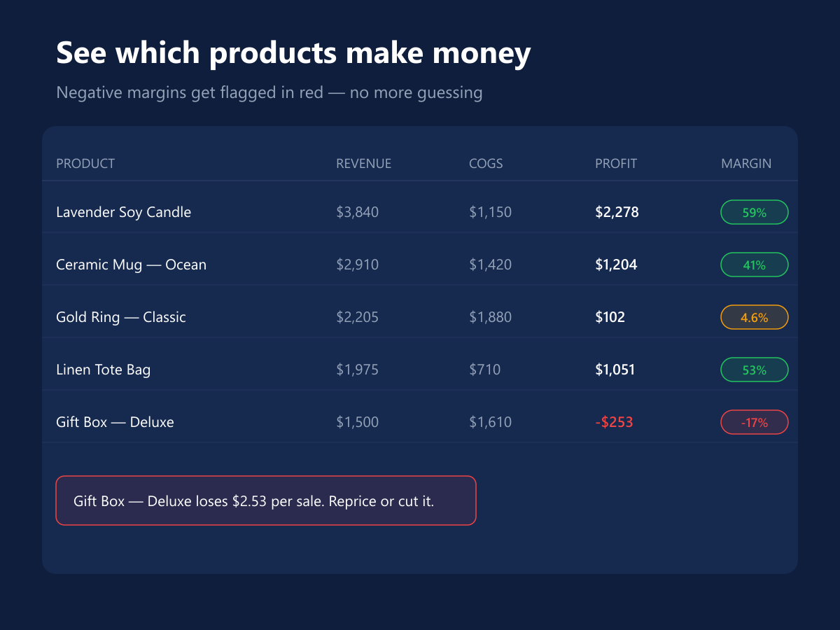Click the 41% margin badge
The image size is (840, 630).
(755, 265)
